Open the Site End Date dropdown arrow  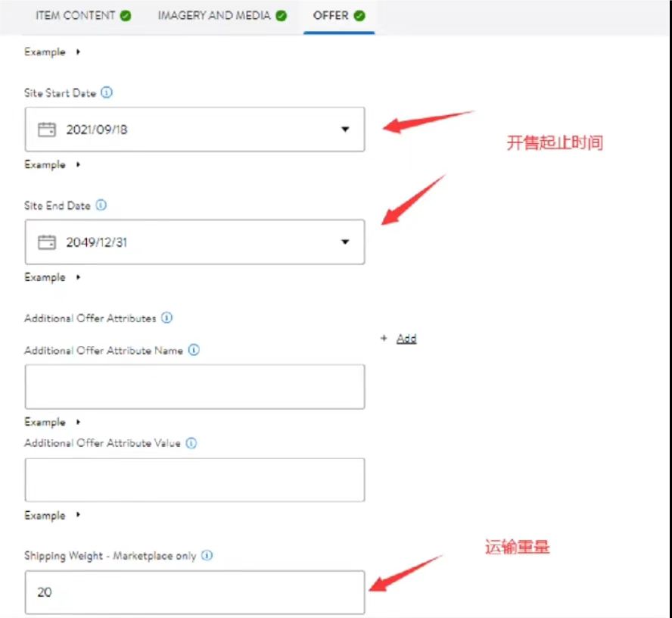coord(345,242)
